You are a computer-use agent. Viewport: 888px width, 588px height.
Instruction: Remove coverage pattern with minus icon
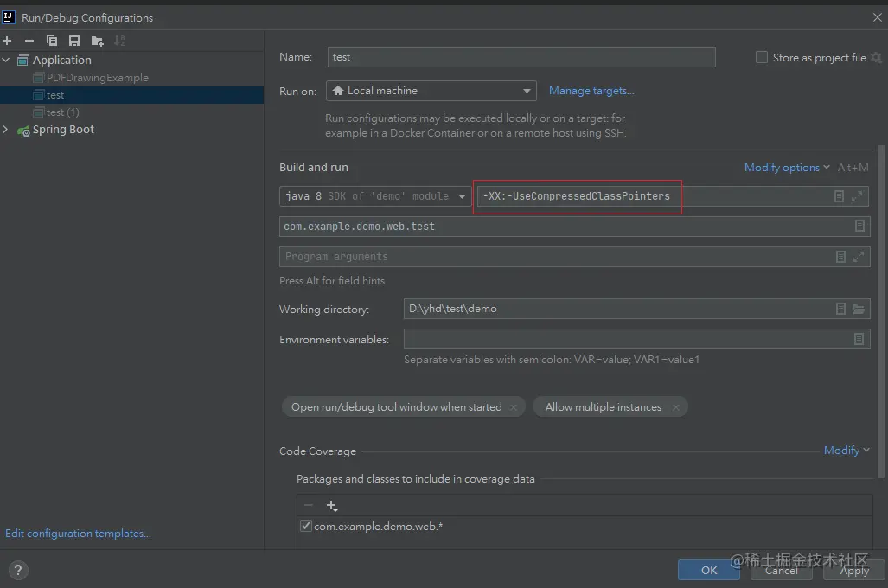tap(309, 505)
